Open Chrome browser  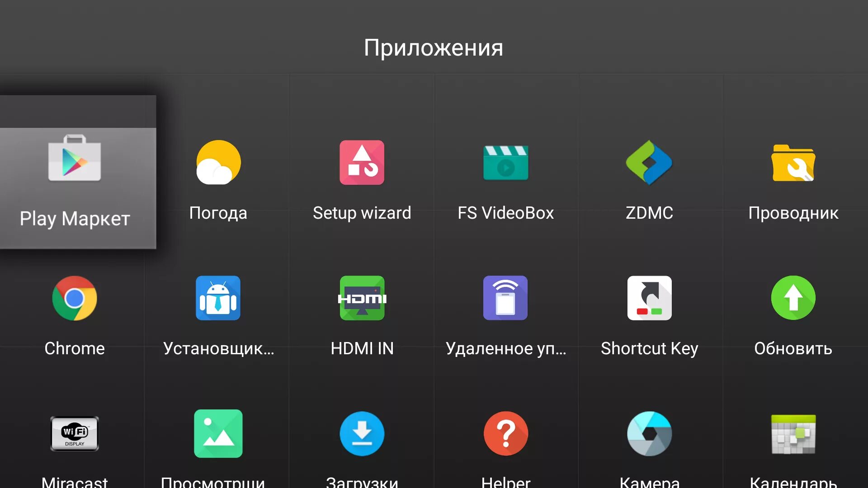click(x=74, y=297)
